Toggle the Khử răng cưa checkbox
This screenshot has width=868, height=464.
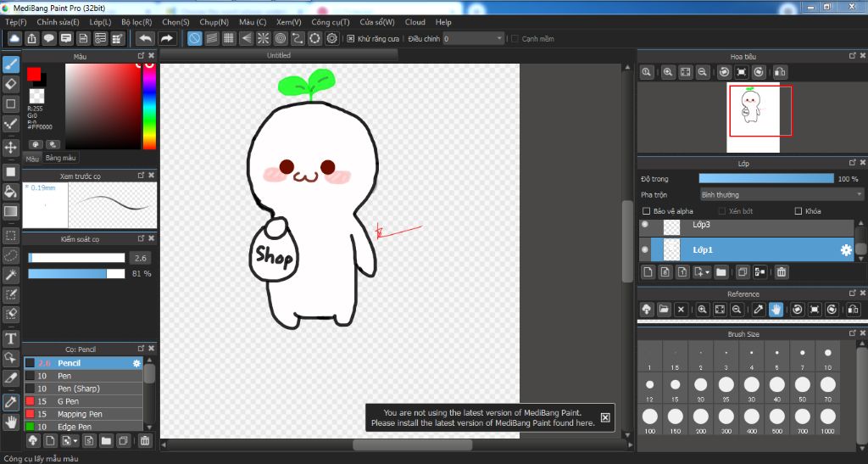tap(350, 39)
